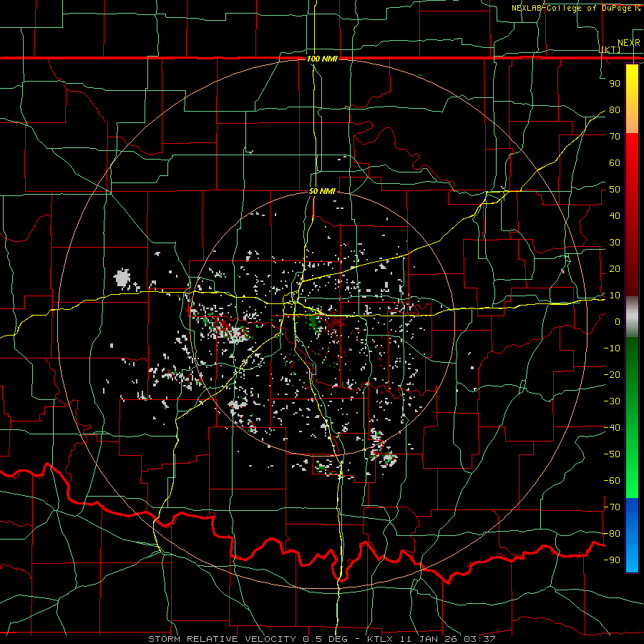Viewport: 644px width, 644px height.
Task: Select the -40 value on the velocity scale
Action: pyautogui.click(x=612, y=428)
